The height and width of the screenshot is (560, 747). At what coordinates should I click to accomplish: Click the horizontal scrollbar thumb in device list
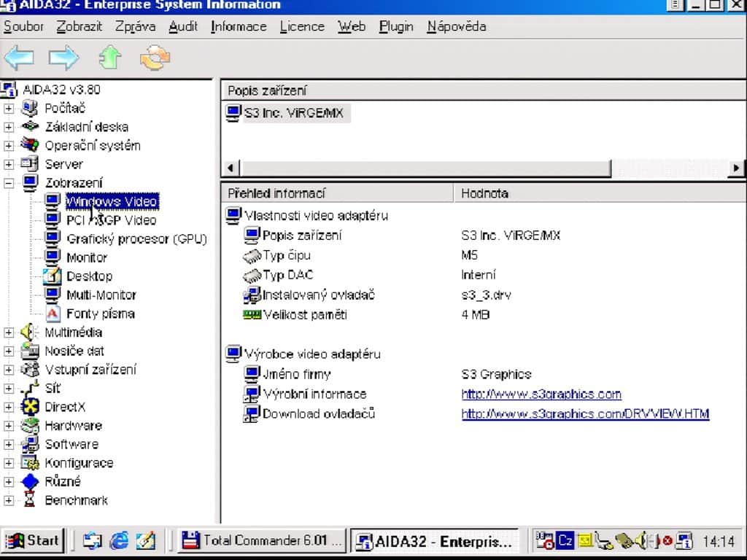426,168
